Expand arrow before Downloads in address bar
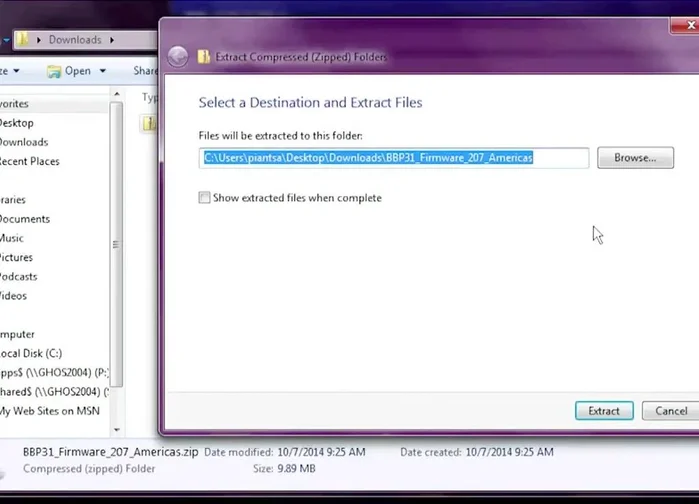The width and height of the screenshot is (699, 504). point(39,40)
